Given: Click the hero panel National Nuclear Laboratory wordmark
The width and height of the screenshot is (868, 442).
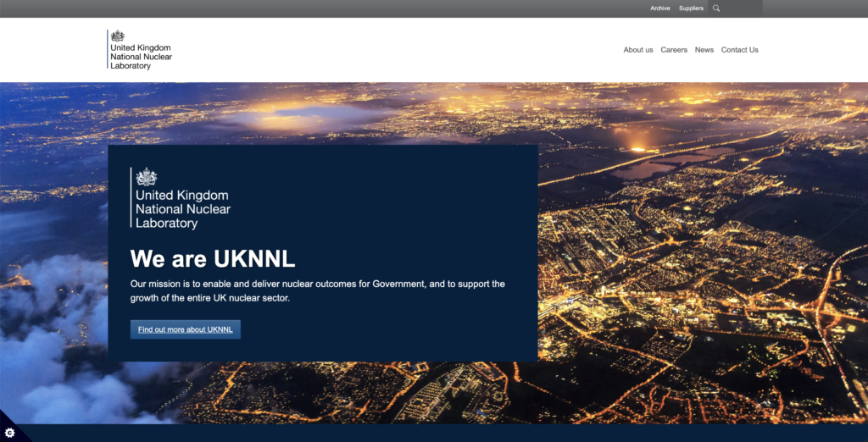Looking at the screenshot, I should pos(182,210).
